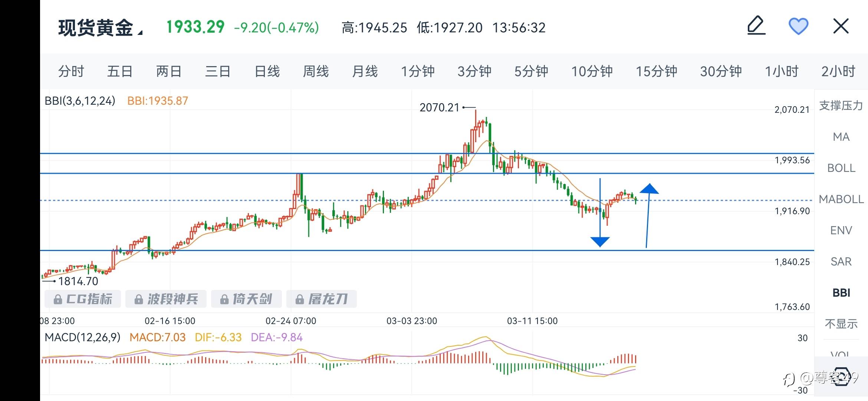Enable the BOLL indicator overlay
The image size is (868, 401).
[x=841, y=168]
